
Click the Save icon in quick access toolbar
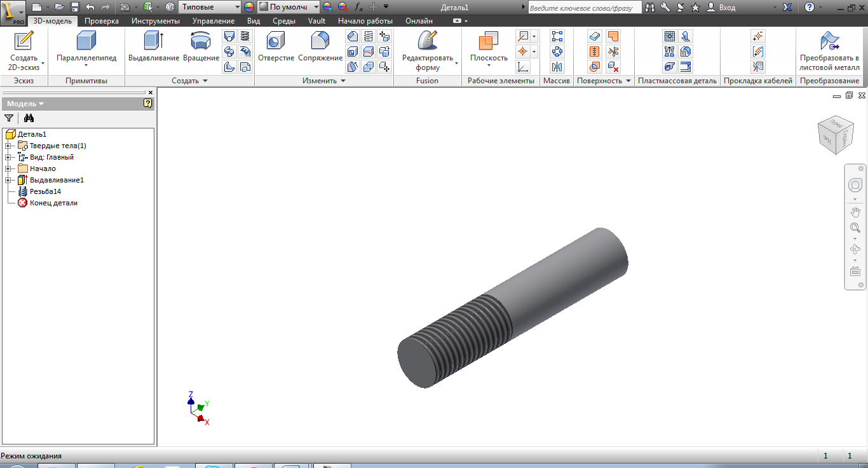pos(75,7)
